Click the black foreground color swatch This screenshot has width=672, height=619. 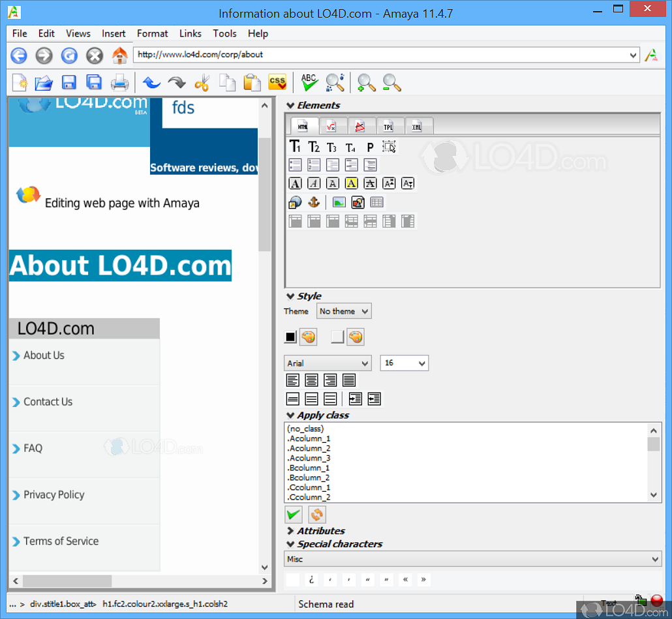pyautogui.click(x=290, y=337)
